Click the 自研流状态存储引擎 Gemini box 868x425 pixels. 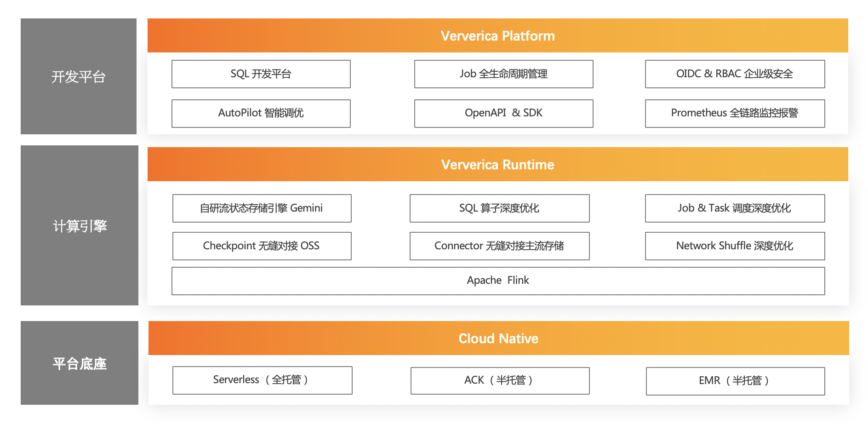(262, 208)
